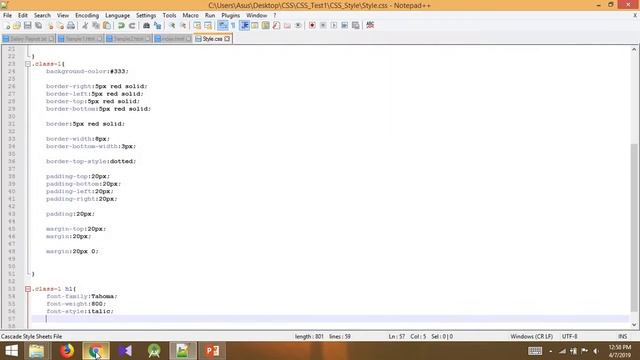Stop macro recording toolbar icon
The image size is (640, 360).
coord(323,25)
